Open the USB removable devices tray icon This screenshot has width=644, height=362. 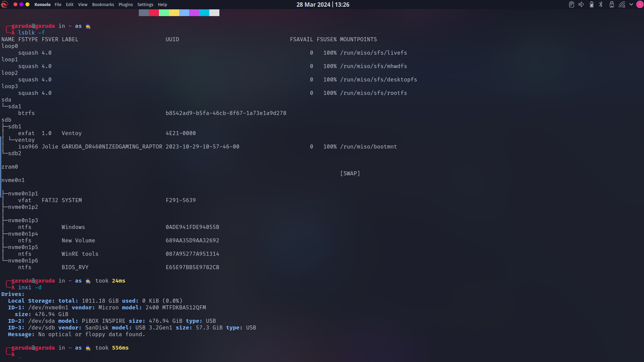coord(612,4)
